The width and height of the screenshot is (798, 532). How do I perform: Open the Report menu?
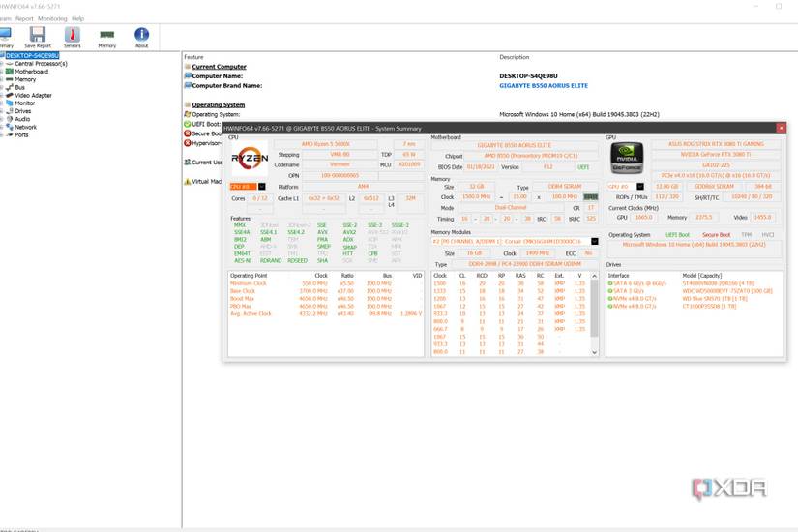[24, 18]
